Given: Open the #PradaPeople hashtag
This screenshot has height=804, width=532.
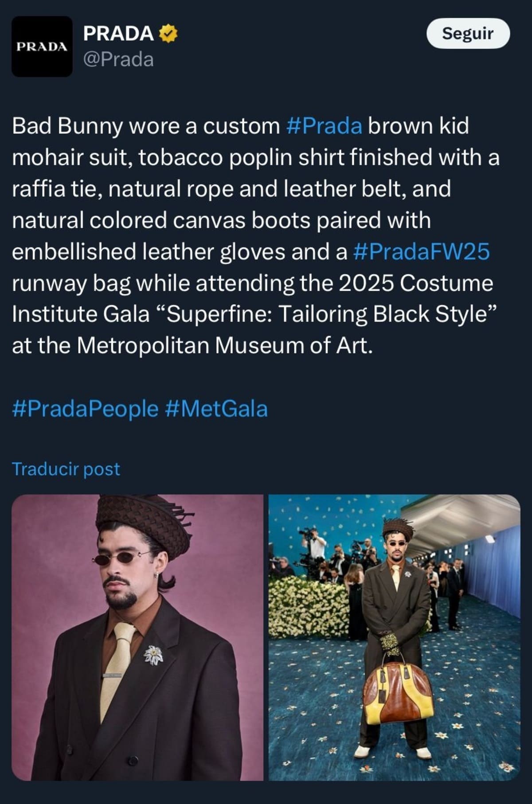Looking at the screenshot, I should pos(85,409).
